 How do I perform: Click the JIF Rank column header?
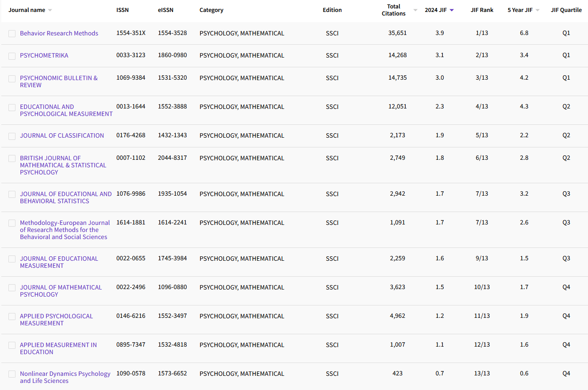pyautogui.click(x=482, y=10)
